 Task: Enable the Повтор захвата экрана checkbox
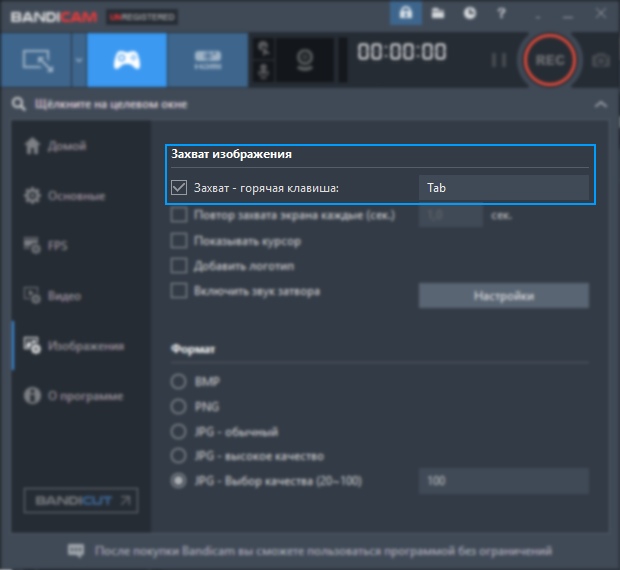[x=179, y=215]
